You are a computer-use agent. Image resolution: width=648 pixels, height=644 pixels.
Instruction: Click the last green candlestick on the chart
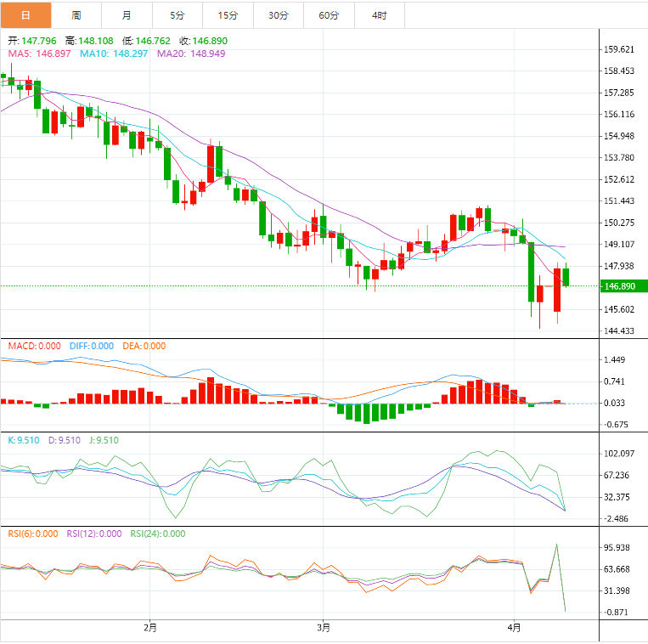click(566, 277)
